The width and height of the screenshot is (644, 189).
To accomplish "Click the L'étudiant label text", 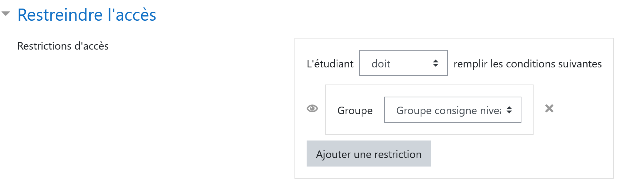I will [x=330, y=64].
